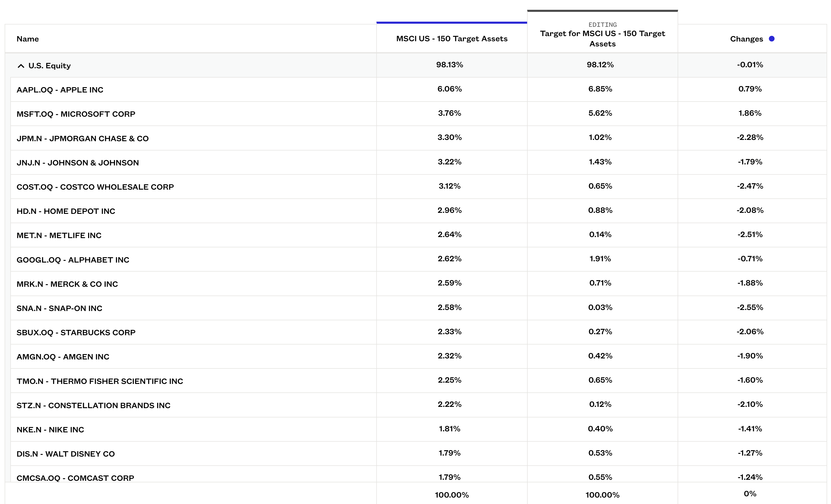Select TMO.N - THERMO FISHER SCIENTIFIC INC name
The image size is (831, 504).
pos(100,381)
